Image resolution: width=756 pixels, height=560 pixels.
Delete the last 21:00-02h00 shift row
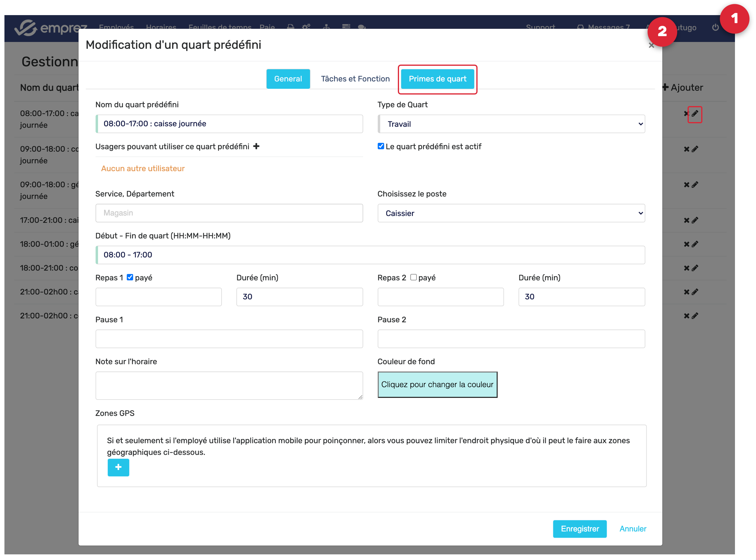[x=686, y=316]
